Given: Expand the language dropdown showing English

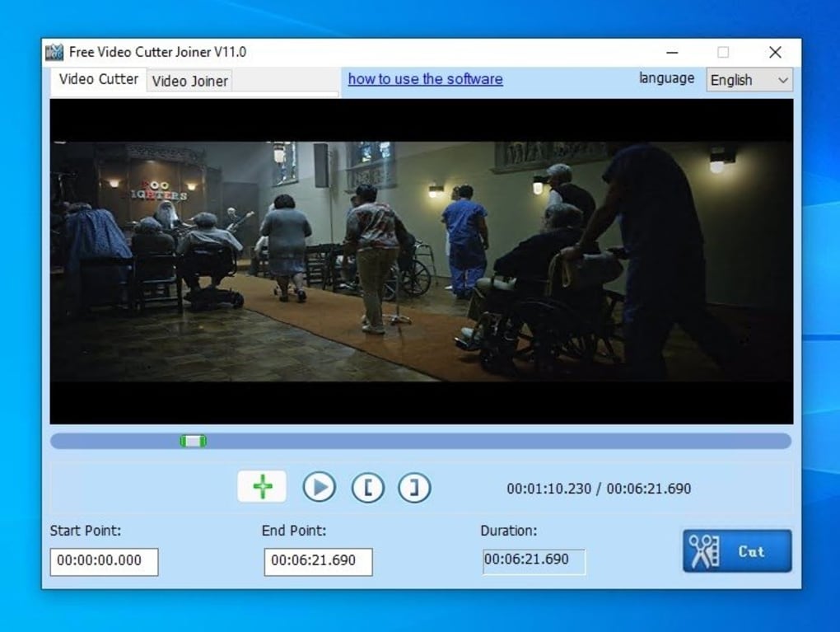Looking at the screenshot, I should (x=749, y=80).
